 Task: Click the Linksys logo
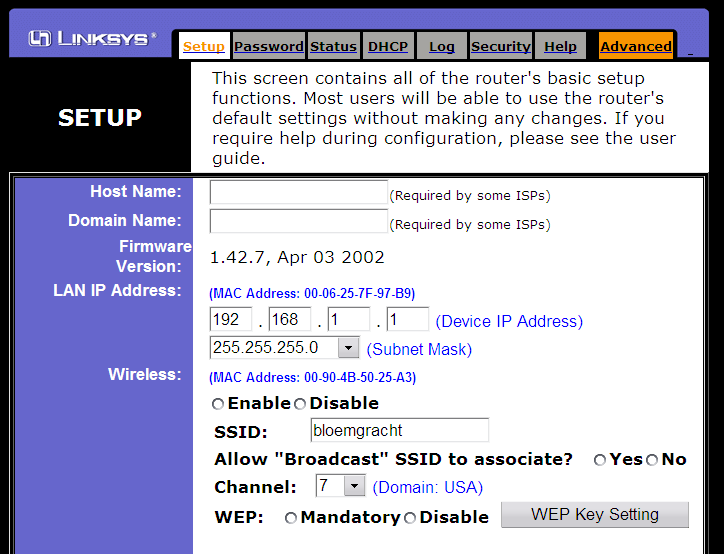click(92, 39)
